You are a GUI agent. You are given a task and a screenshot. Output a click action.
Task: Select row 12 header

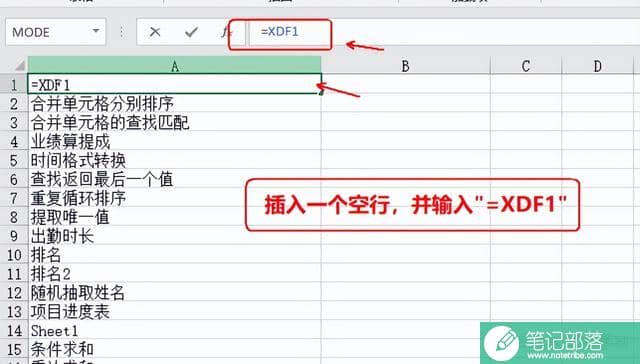[14, 293]
